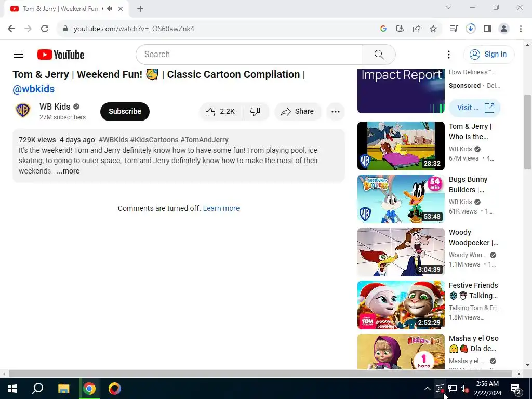
Task: Open the notification center icon
Action: [516, 389]
